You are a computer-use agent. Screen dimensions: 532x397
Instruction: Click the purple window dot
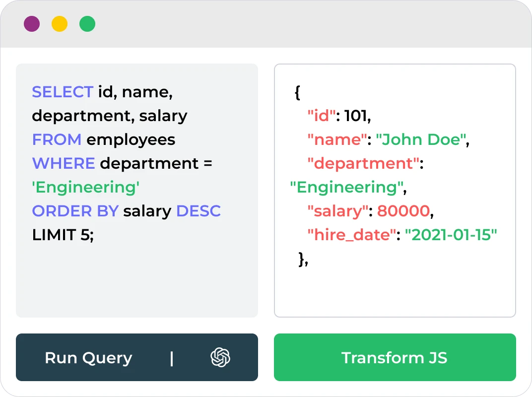[32, 24]
